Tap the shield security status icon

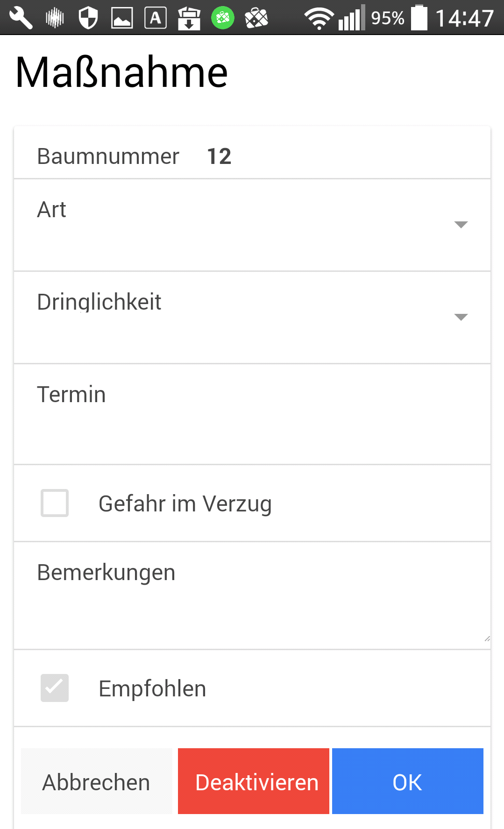[x=88, y=18]
